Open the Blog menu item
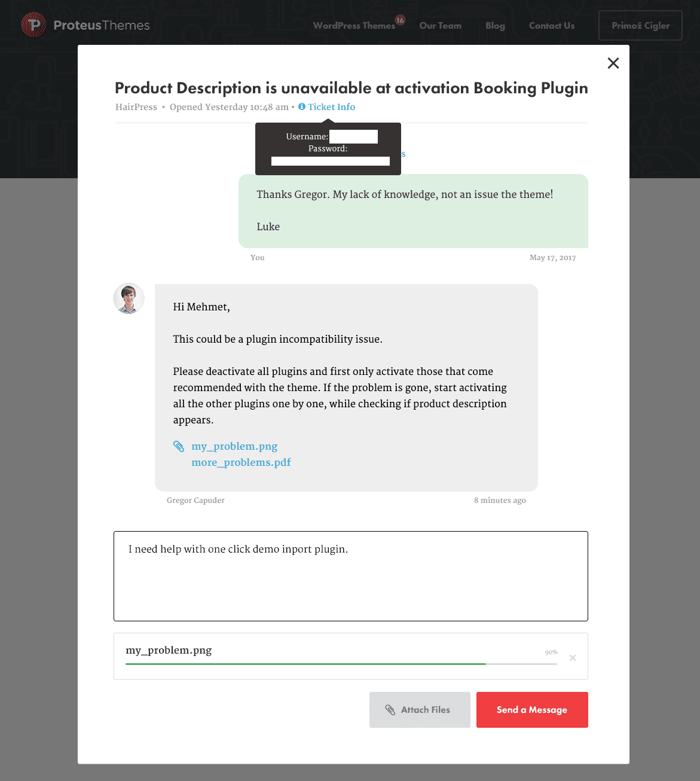The height and width of the screenshot is (781, 700). (495, 26)
